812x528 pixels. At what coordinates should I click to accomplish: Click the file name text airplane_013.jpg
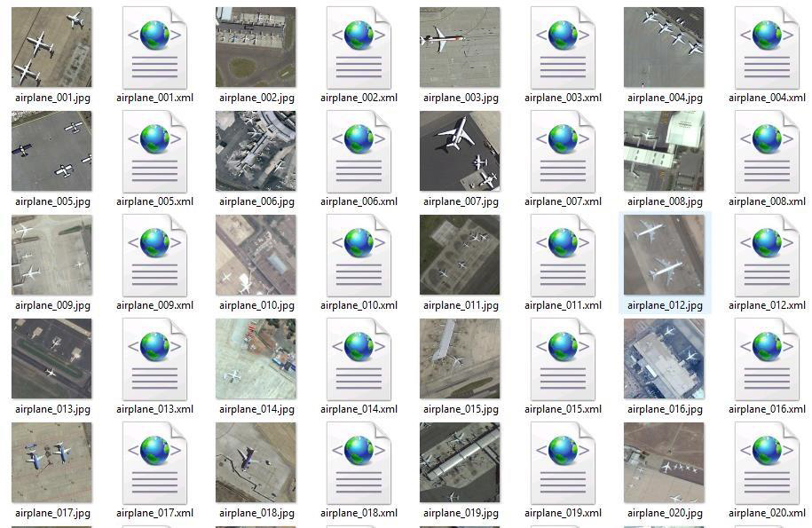tap(52, 409)
